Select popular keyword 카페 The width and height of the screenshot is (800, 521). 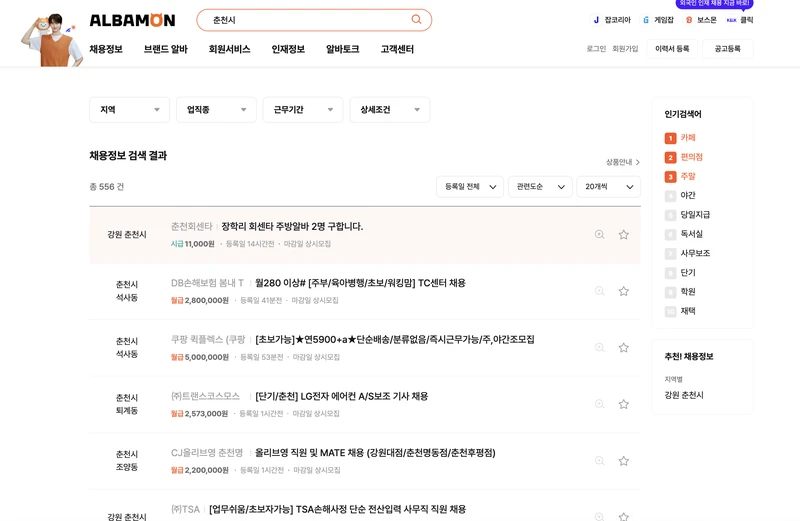click(x=688, y=138)
